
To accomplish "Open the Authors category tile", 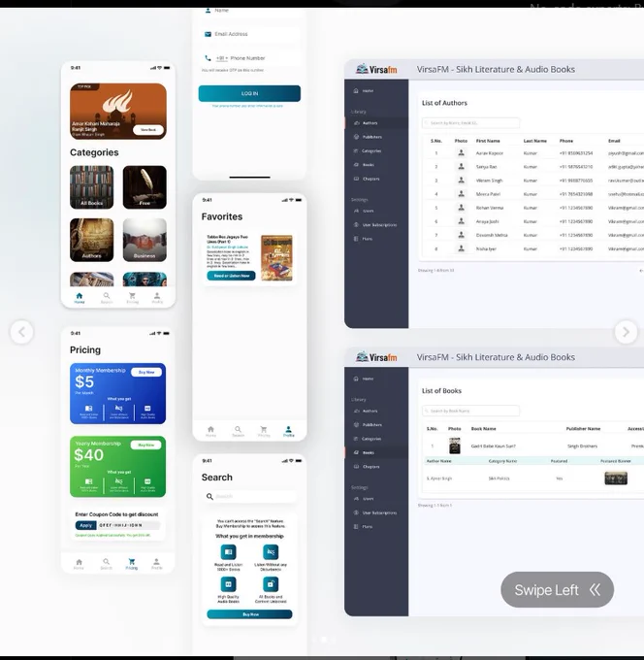I will (x=92, y=240).
